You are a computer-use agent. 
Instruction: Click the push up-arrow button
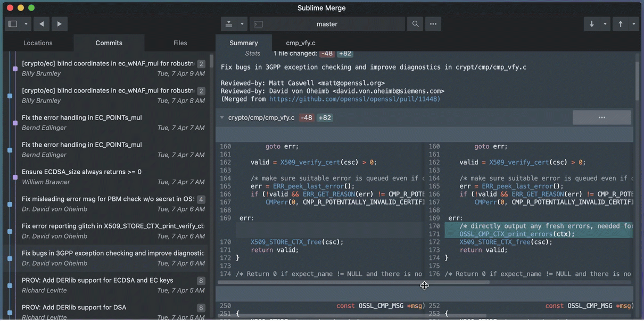621,24
